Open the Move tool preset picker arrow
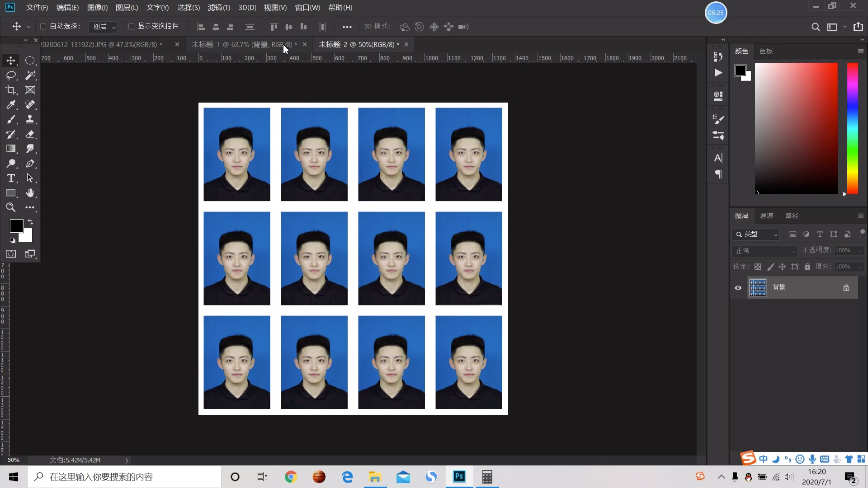This screenshot has width=868, height=488. 28,27
